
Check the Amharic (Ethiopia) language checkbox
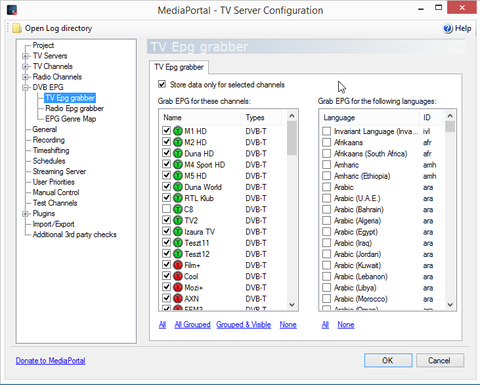(x=327, y=176)
